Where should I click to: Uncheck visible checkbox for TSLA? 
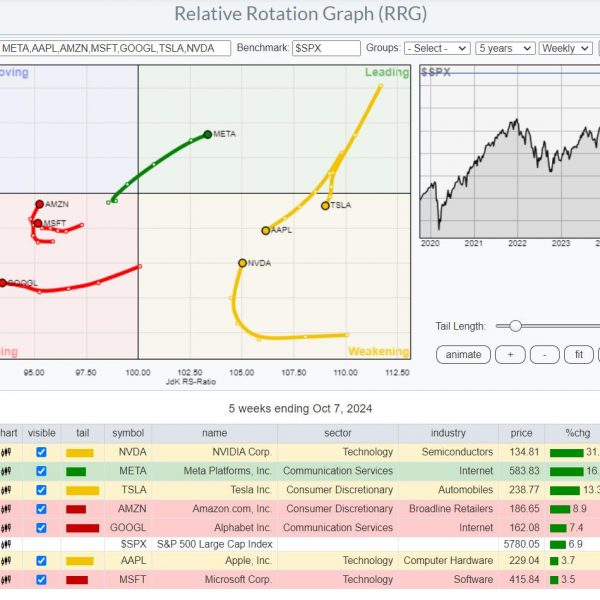41,490
